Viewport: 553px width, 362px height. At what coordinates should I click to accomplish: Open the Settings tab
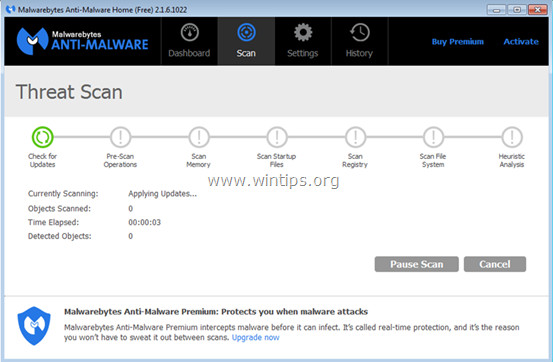303,41
